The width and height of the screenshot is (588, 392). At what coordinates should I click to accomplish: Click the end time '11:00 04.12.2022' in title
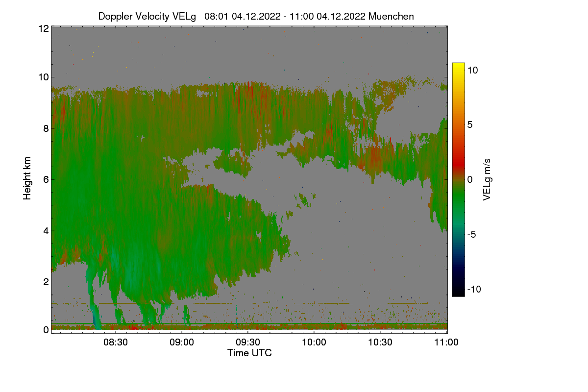tap(327, 16)
